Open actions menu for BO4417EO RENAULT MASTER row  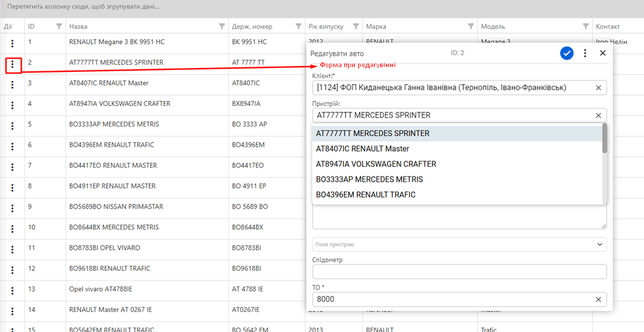[13, 167]
